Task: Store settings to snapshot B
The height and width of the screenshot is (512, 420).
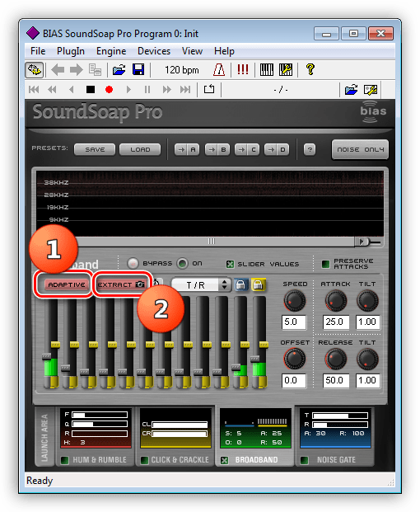Action: tap(217, 149)
